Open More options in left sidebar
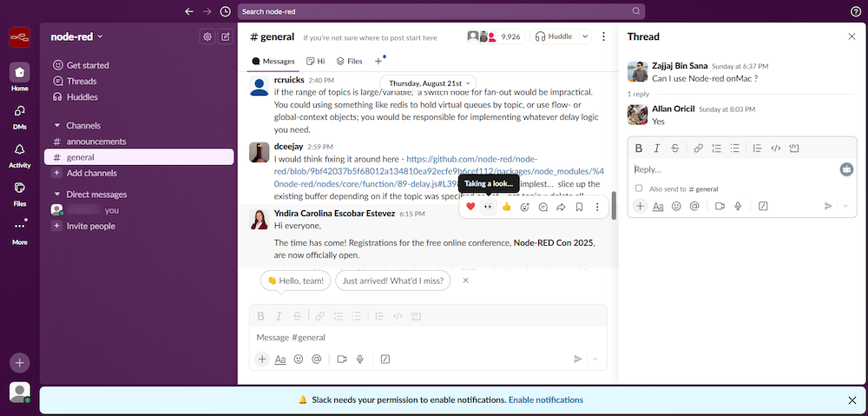 (19, 231)
